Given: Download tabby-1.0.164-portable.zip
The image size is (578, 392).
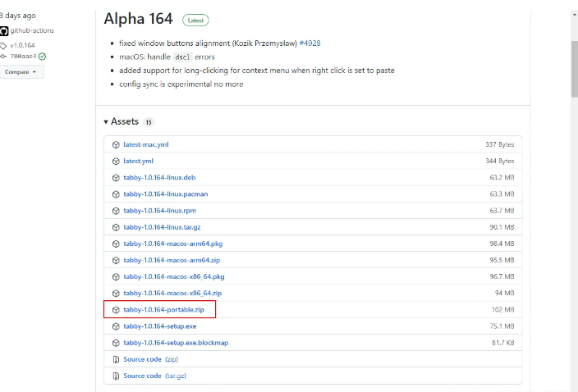Looking at the screenshot, I should point(163,309).
